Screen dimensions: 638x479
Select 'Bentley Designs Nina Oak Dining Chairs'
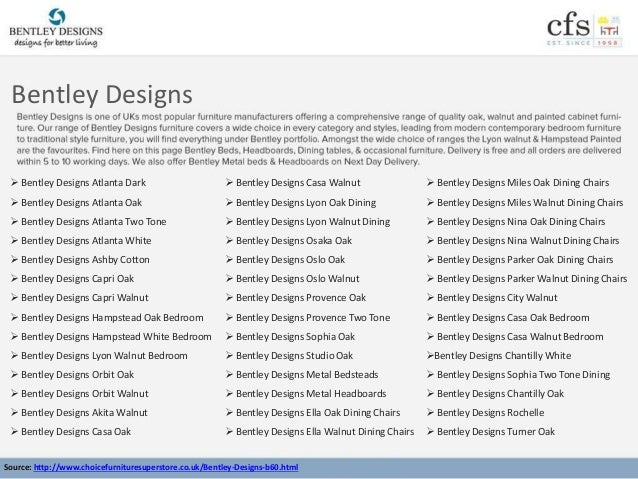coord(521,222)
